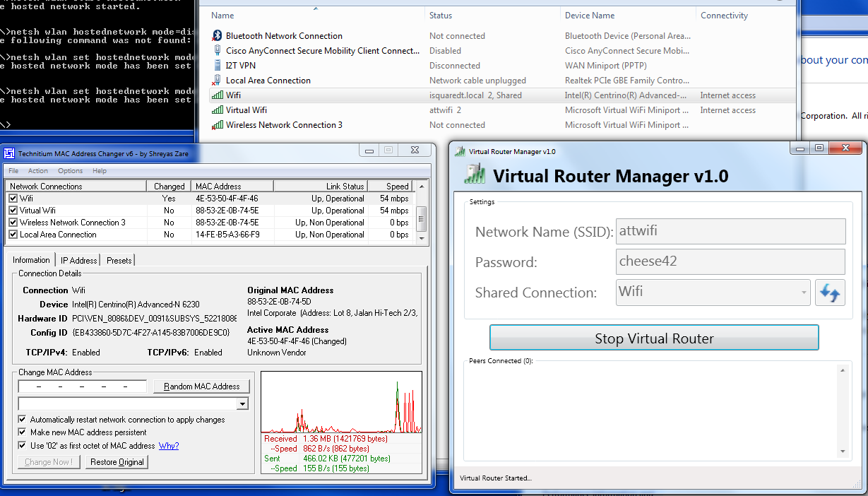Open the Options menu

pyautogui.click(x=70, y=171)
